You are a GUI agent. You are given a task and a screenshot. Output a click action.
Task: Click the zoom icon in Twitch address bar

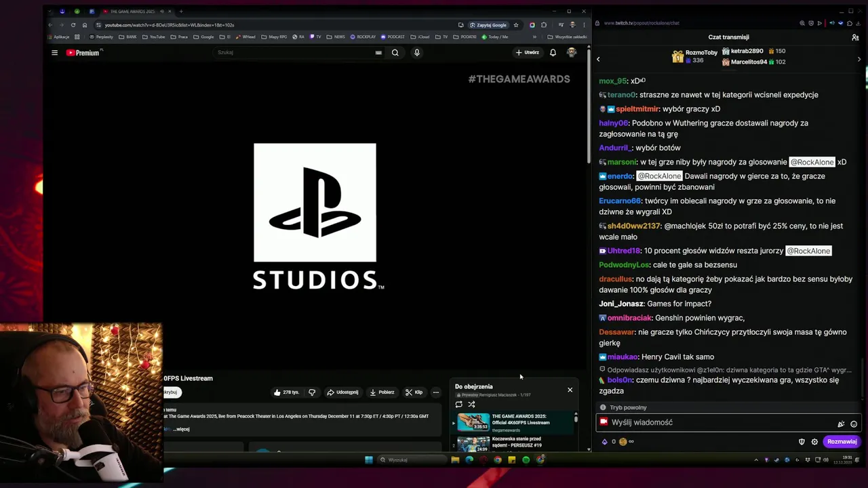coord(803,23)
